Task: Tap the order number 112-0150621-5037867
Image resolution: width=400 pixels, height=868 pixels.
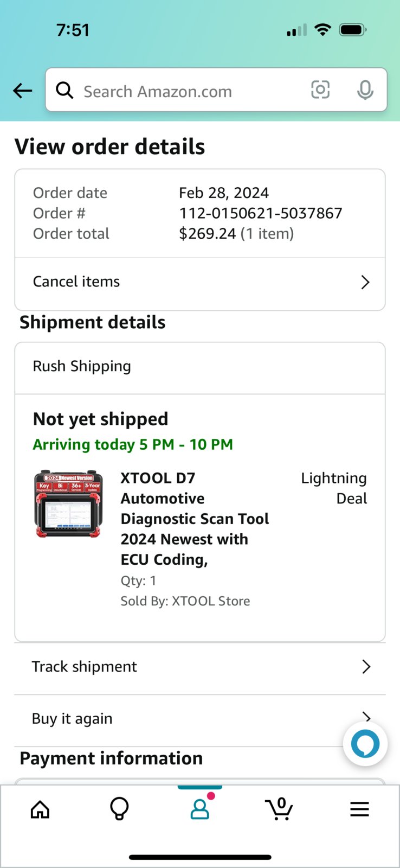Action: [261, 213]
